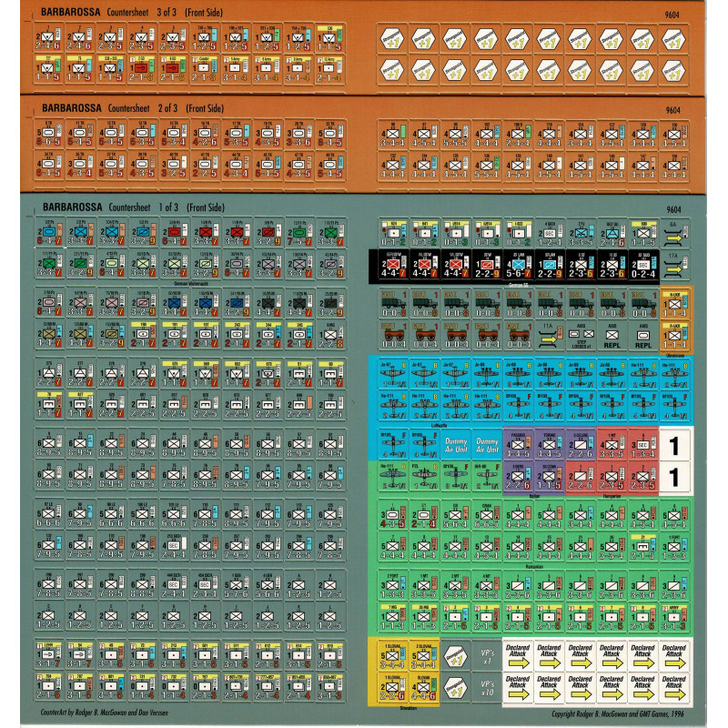
Task: Click the SS LAH 5-6-7 counter
Action: click(x=518, y=267)
